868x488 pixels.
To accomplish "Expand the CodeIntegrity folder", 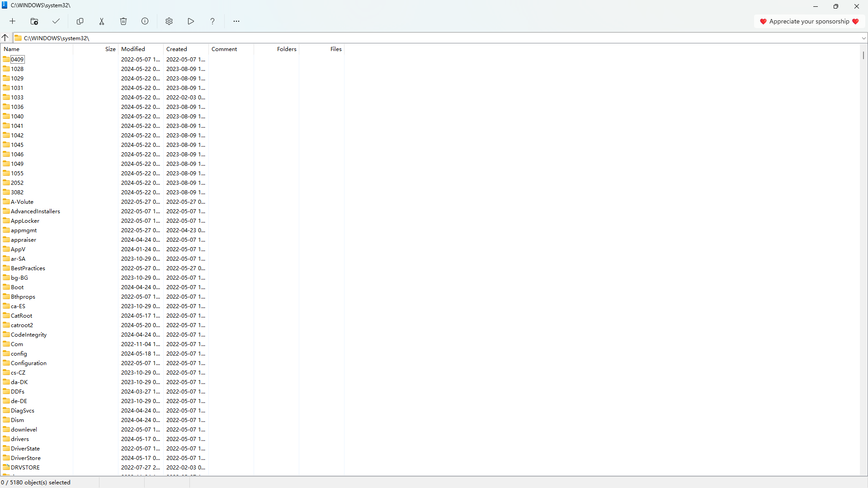I will click(x=28, y=334).
